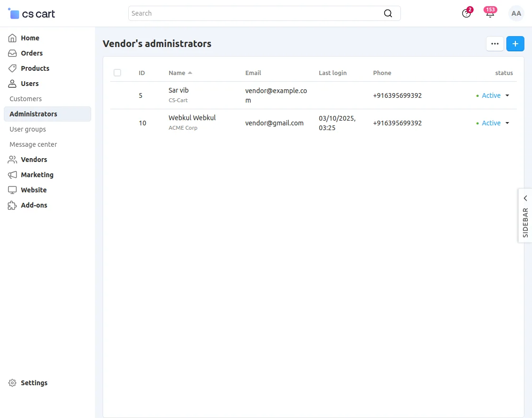532x418 pixels.
Task: Open the Webkul Webkul administrator link
Action: (x=192, y=118)
